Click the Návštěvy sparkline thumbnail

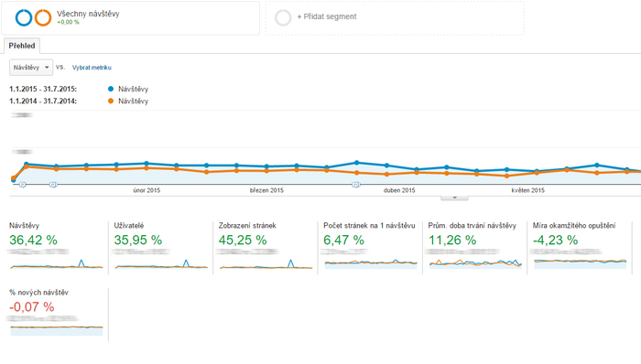point(57,264)
